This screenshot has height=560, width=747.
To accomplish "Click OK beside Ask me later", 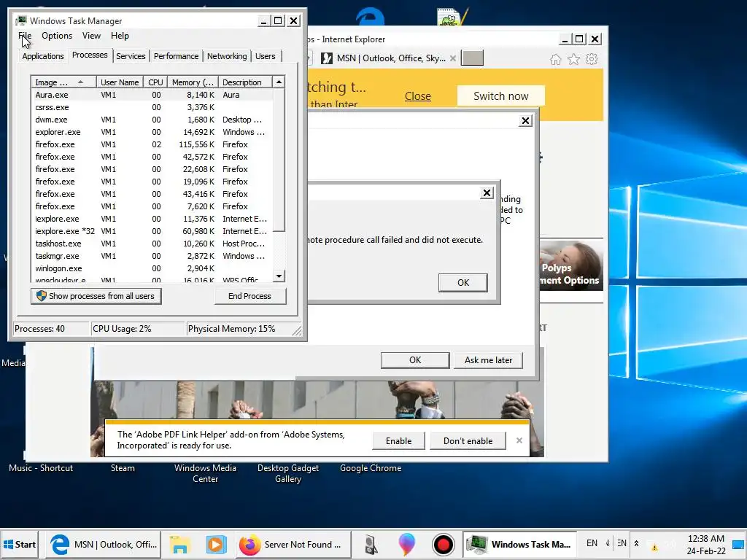I will 415,360.
